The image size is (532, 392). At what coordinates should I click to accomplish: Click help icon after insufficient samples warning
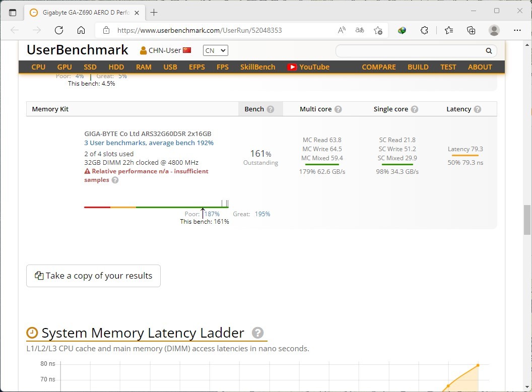[115, 180]
